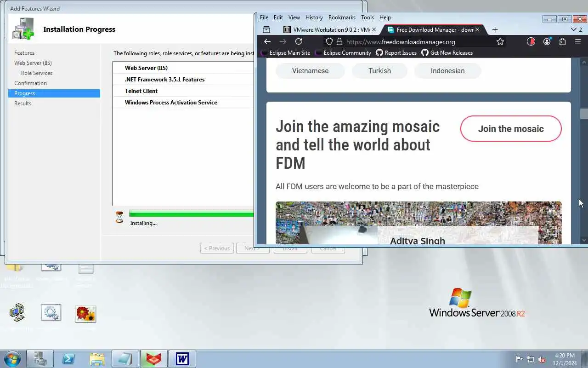588x368 pixels.
Task: Close the Free Download Manager tab
Action: [x=477, y=29]
